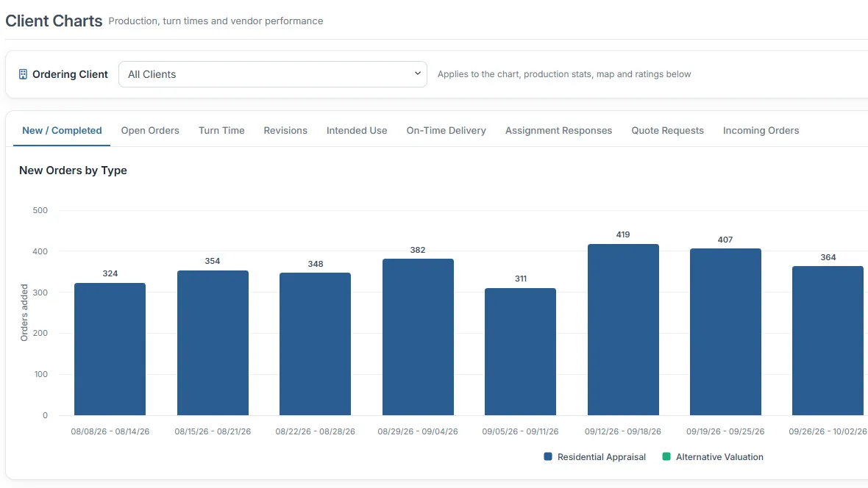
Task: View the On-Time Delivery tab
Action: [x=447, y=131]
